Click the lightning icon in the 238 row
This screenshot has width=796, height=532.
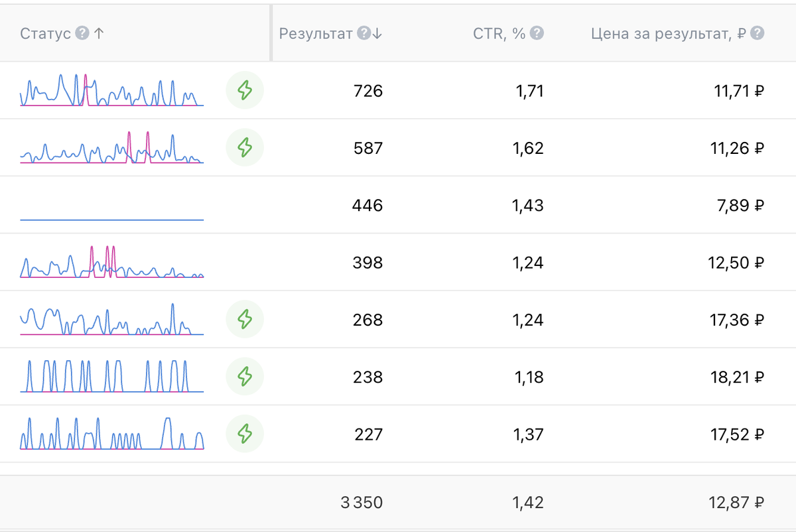click(245, 377)
